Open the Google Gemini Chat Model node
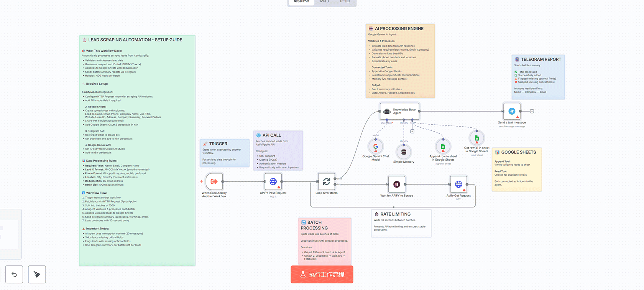This screenshot has height=290, width=644. click(x=376, y=146)
